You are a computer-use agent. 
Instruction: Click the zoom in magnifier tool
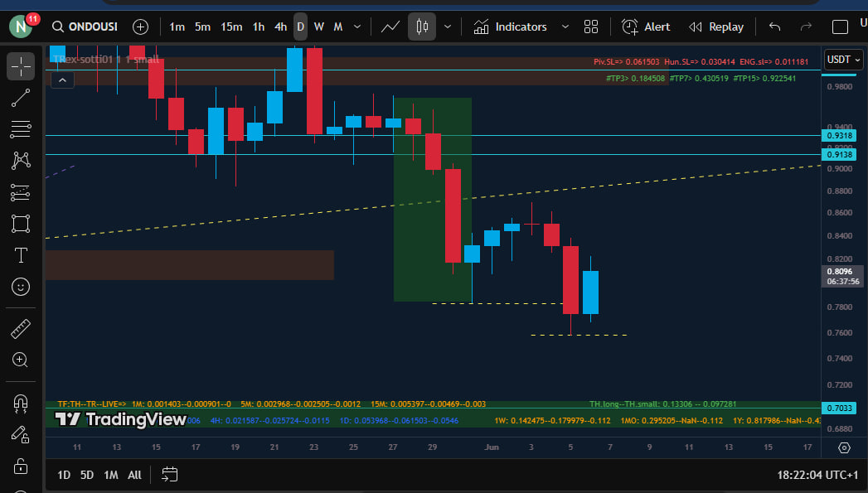tap(21, 360)
